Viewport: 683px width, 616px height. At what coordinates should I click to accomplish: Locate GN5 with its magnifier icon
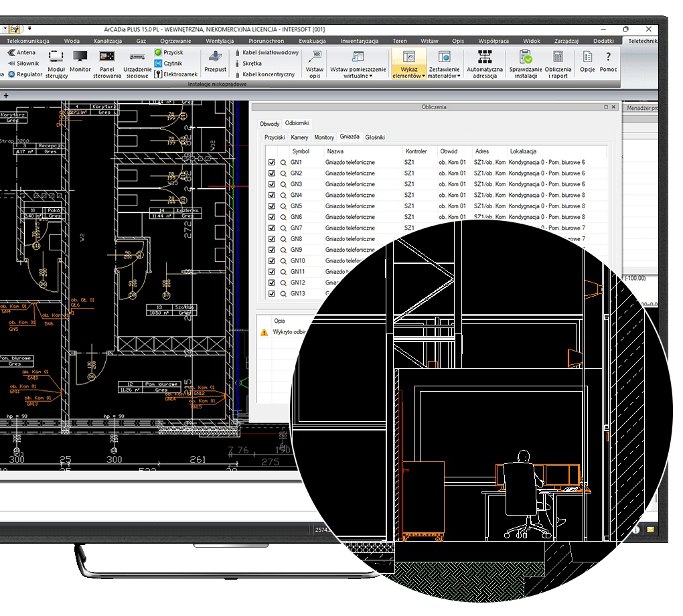[x=283, y=206]
